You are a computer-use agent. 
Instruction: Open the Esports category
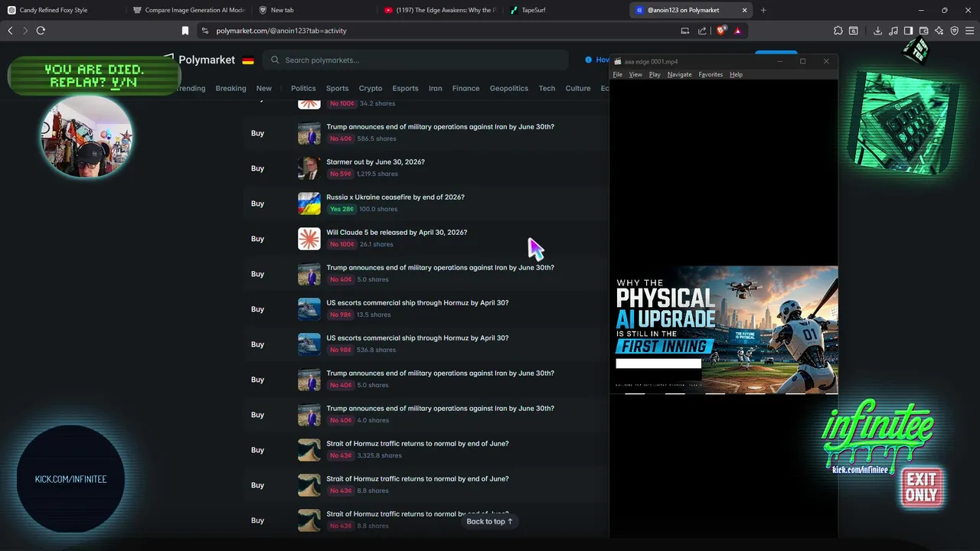click(x=405, y=88)
